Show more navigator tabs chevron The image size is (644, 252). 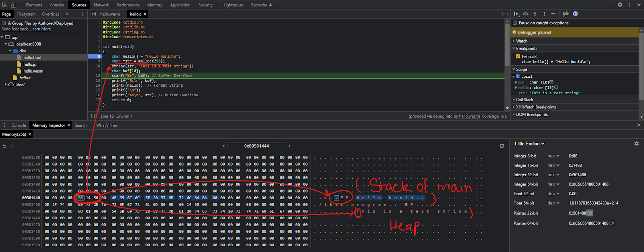67,14
